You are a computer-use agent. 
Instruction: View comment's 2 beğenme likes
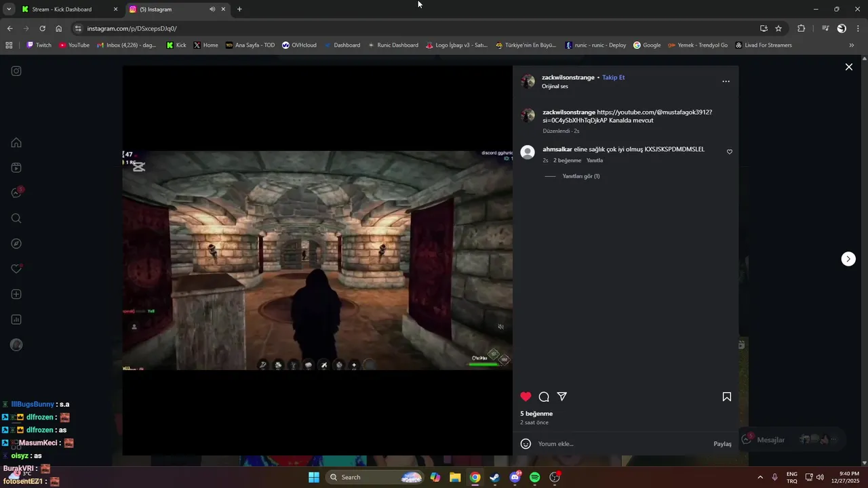click(x=567, y=161)
